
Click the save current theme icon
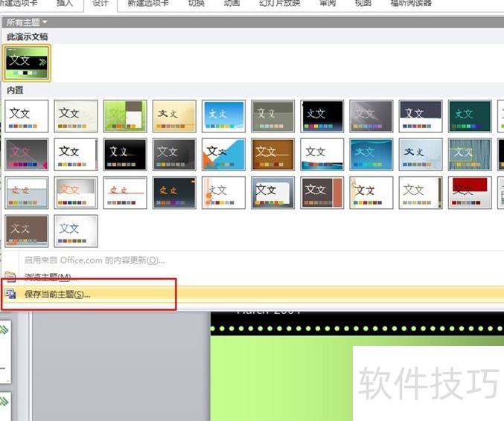coord(10,294)
